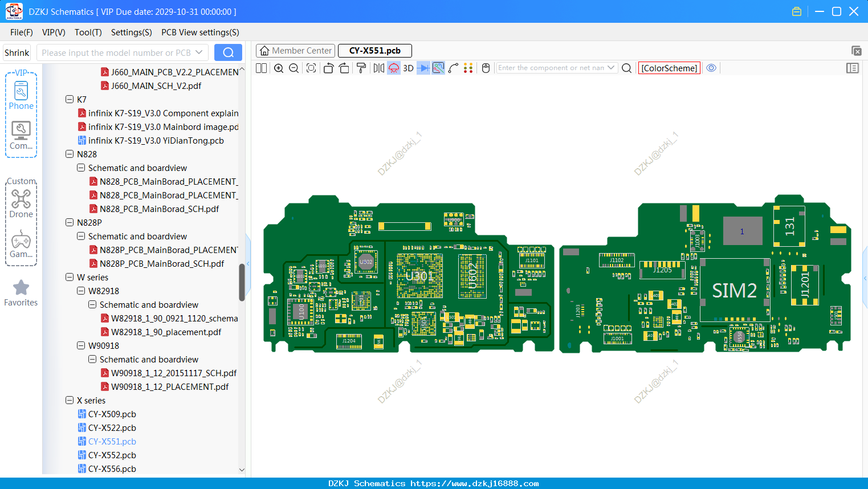Search for the entered component
The image size is (868, 489).
626,68
